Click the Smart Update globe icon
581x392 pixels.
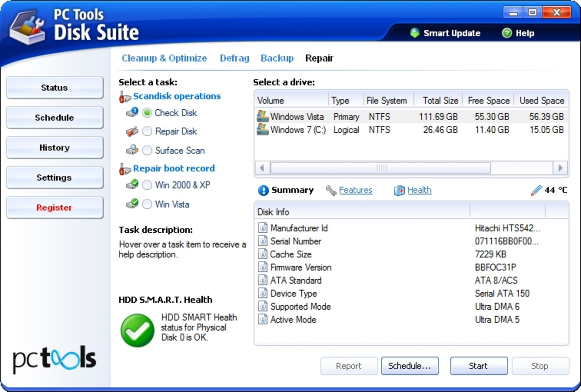click(x=414, y=33)
